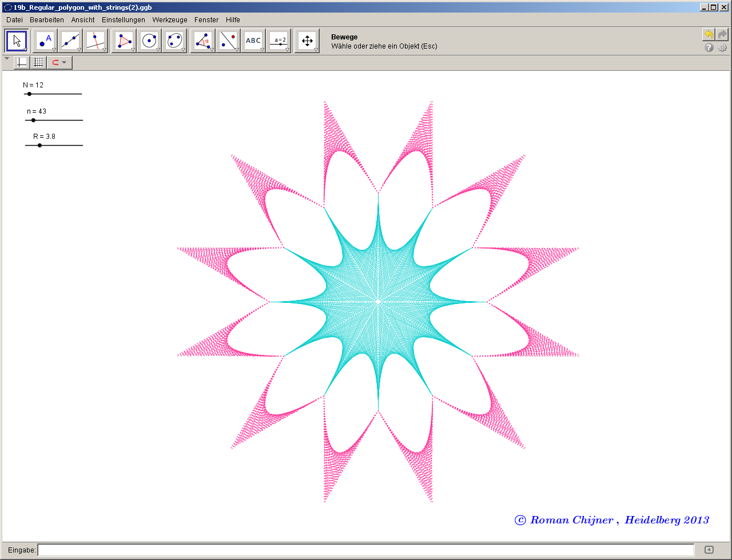This screenshot has height=560, width=732.
Task: Click the yellow Undo arrow button
Action: (709, 35)
